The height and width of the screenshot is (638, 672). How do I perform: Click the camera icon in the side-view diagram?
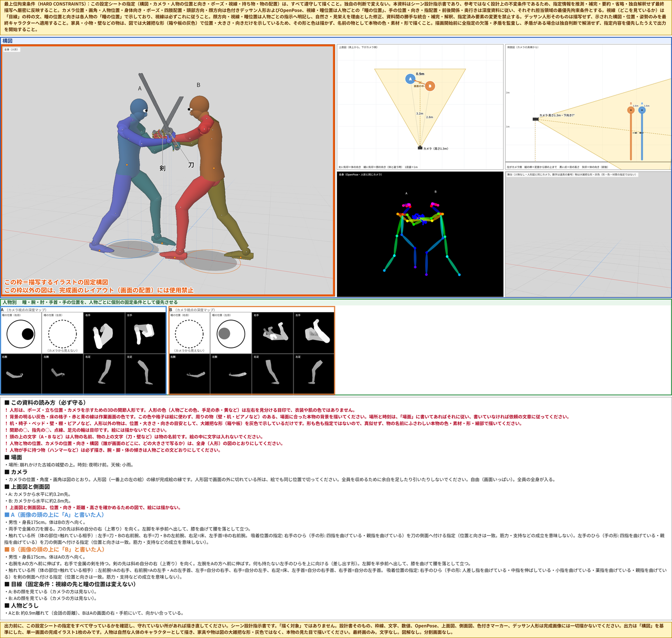tap(535, 119)
